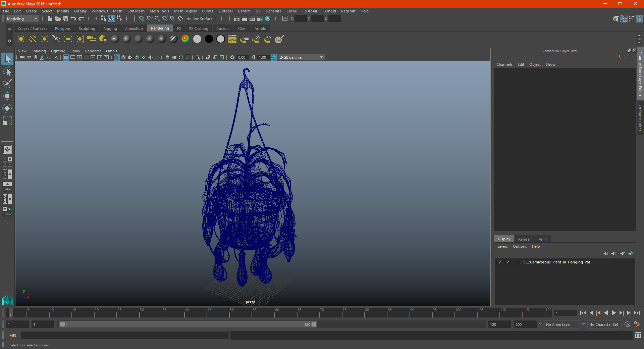Select the arrow Select tool in the toolbox

pyautogui.click(x=7, y=59)
